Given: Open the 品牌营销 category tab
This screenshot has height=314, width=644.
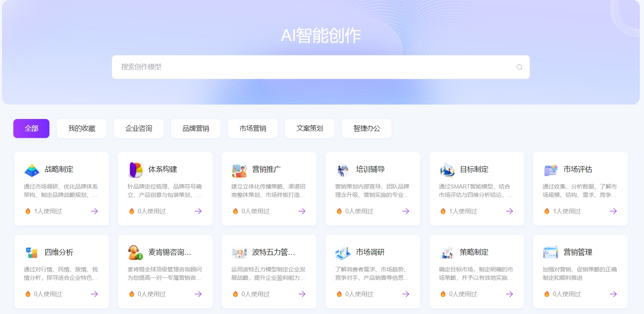Looking at the screenshot, I should point(196,128).
